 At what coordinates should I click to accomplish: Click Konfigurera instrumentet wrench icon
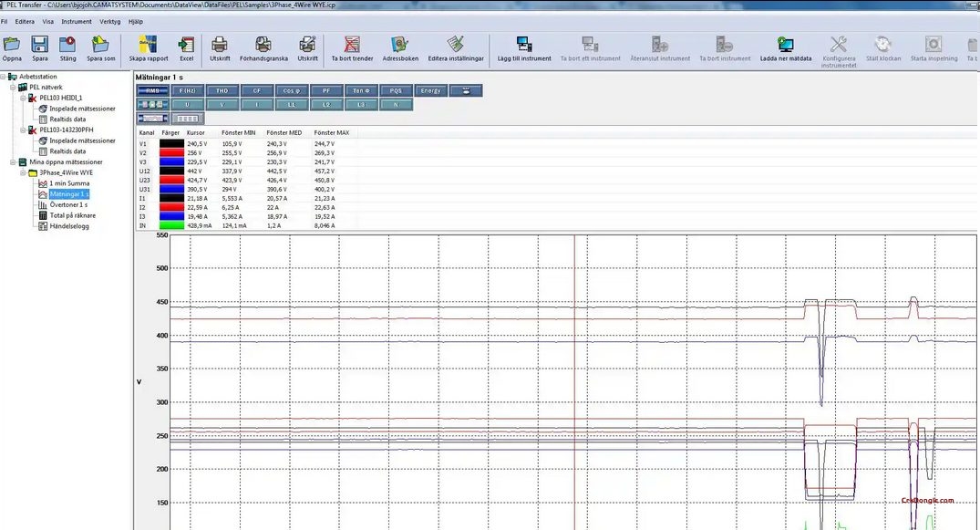coord(839,45)
